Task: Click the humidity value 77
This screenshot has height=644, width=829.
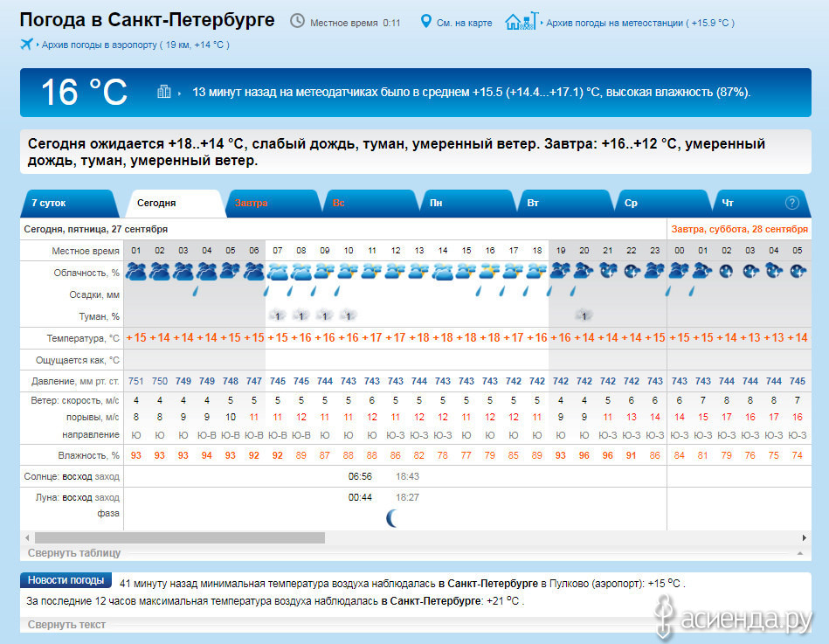Action: tap(466, 455)
